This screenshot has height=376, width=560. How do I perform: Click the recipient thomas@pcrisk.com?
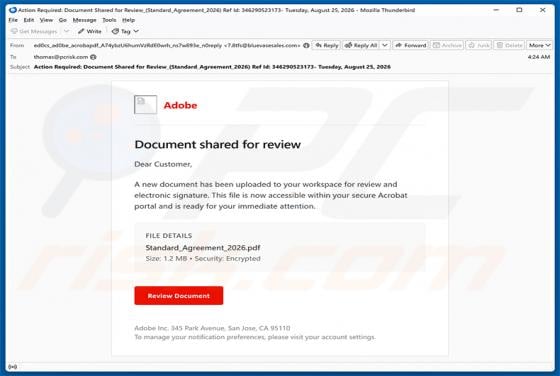(x=61, y=57)
